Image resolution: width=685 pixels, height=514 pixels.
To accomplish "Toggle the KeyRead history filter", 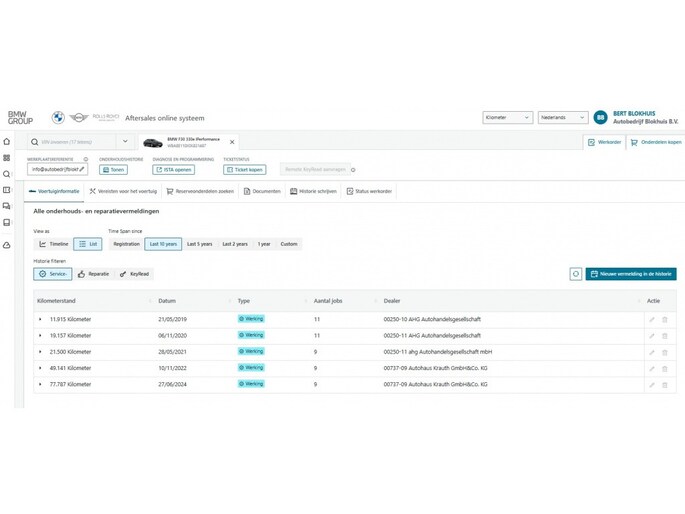I will (x=135, y=274).
